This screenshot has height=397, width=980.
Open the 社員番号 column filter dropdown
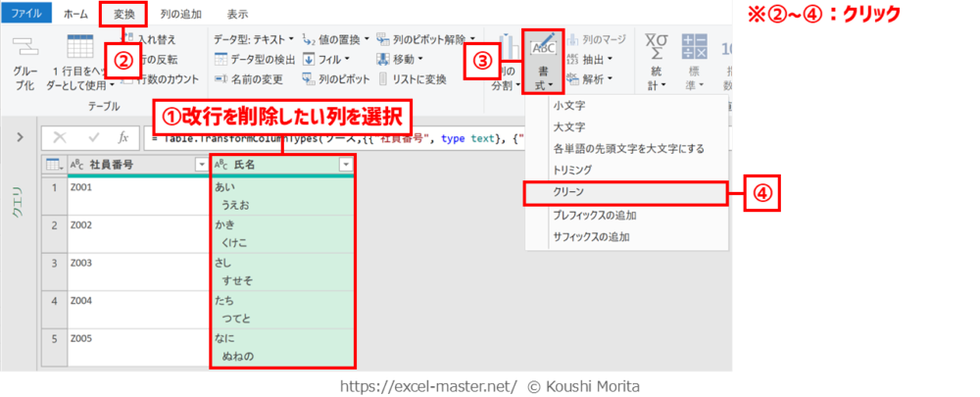(202, 165)
